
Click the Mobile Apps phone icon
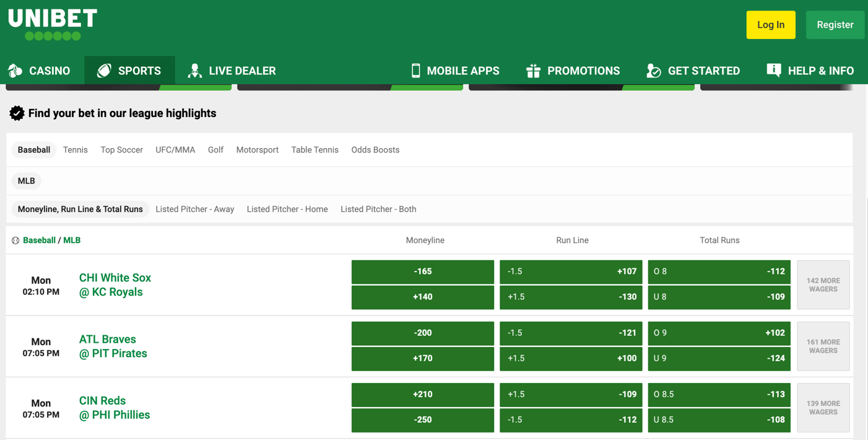click(416, 71)
